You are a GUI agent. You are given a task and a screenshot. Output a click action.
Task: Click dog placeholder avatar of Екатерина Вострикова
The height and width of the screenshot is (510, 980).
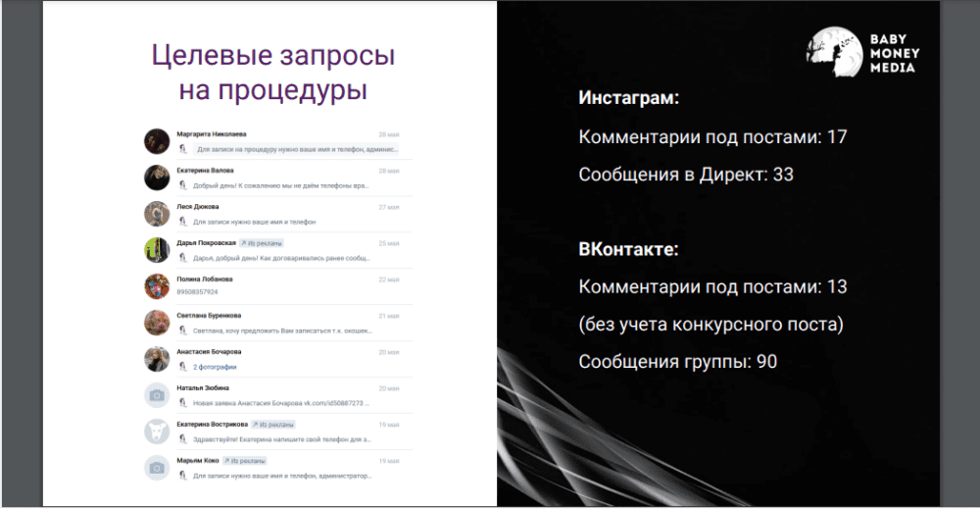(x=157, y=432)
